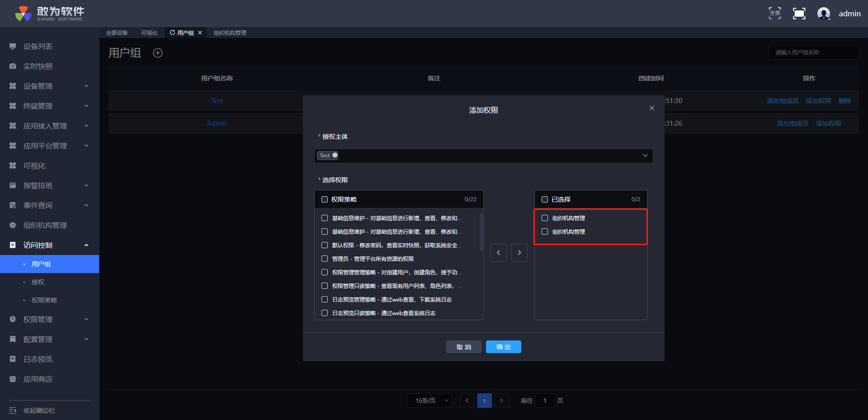Click the 取消 button

coord(463,347)
